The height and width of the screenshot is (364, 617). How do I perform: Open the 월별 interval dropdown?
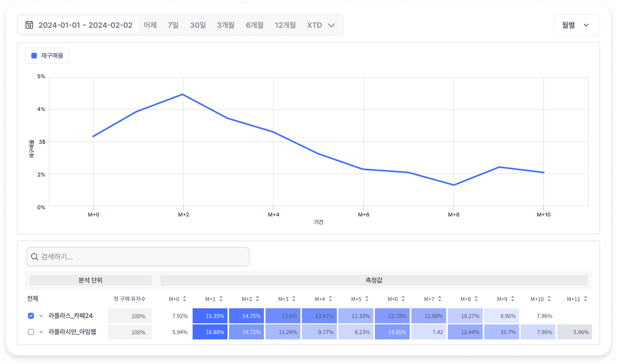tap(576, 25)
